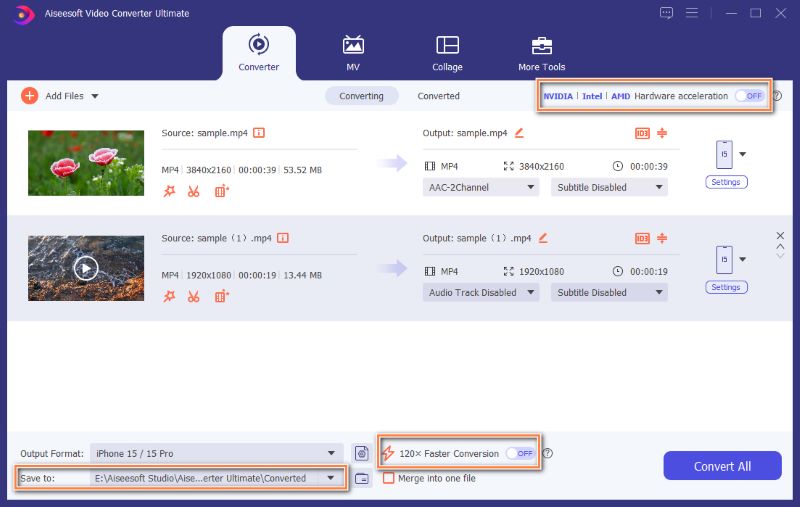
Task: Select the flower video thumbnail
Action: pyautogui.click(x=86, y=163)
